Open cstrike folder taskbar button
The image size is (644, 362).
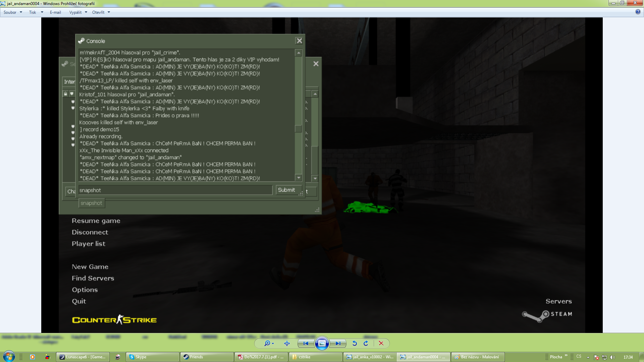(x=315, y=357)
